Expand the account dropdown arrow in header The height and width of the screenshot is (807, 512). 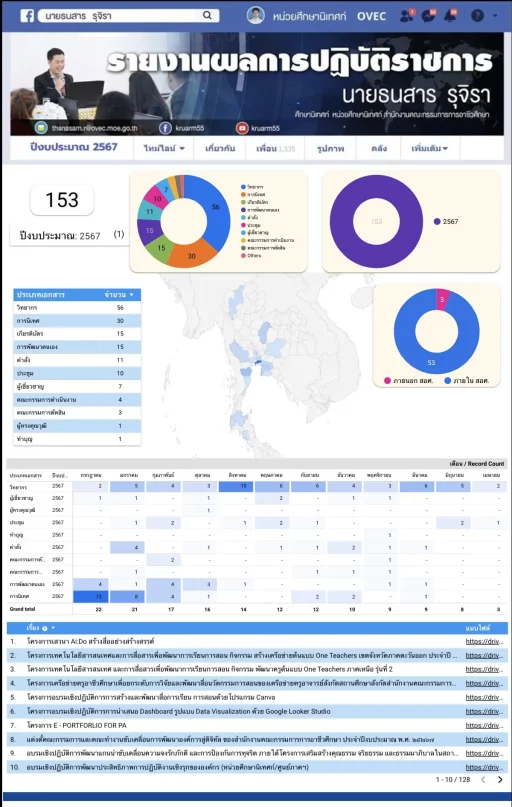pyautogui.click(x=495, y=15)
